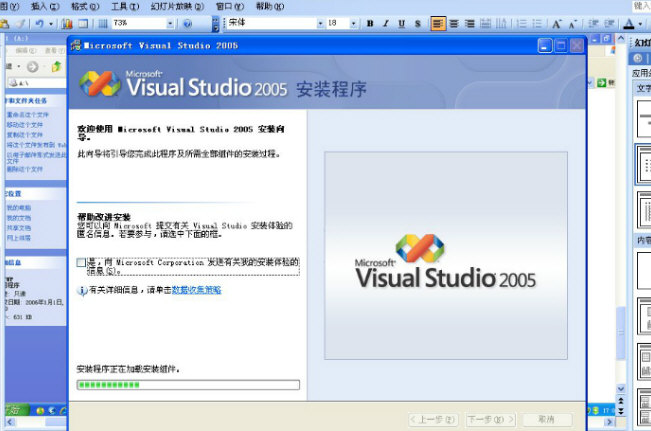Click the Distributed alignment icon
The image size is (651, 431).
(x=485, y=24)
